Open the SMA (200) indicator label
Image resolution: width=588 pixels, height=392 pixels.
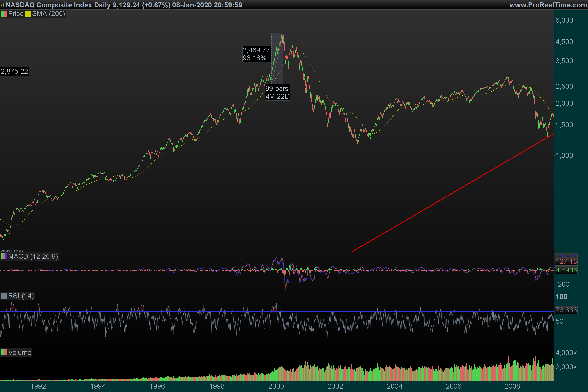point(48,14)
